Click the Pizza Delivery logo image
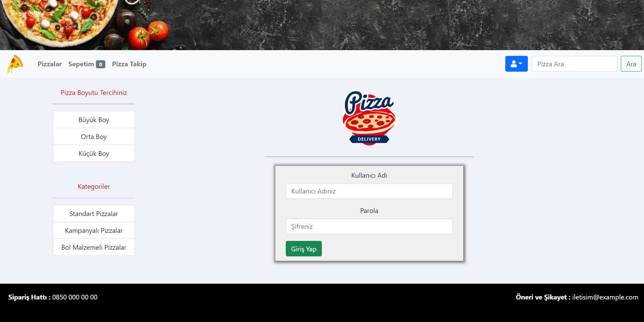Image resolution: width=644 pixels, height=322 pixels. [369, 119]
